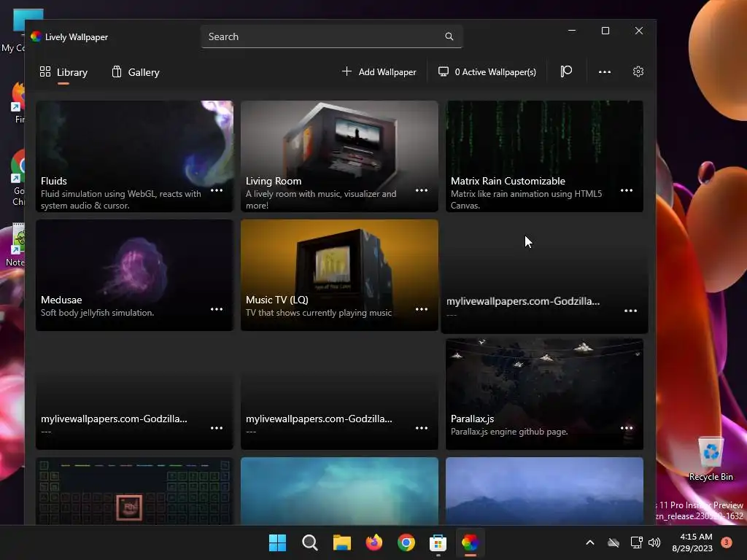Open options menu for Medusae wallpaper
This screenshot has height=560, width=747.
point(217,309)
